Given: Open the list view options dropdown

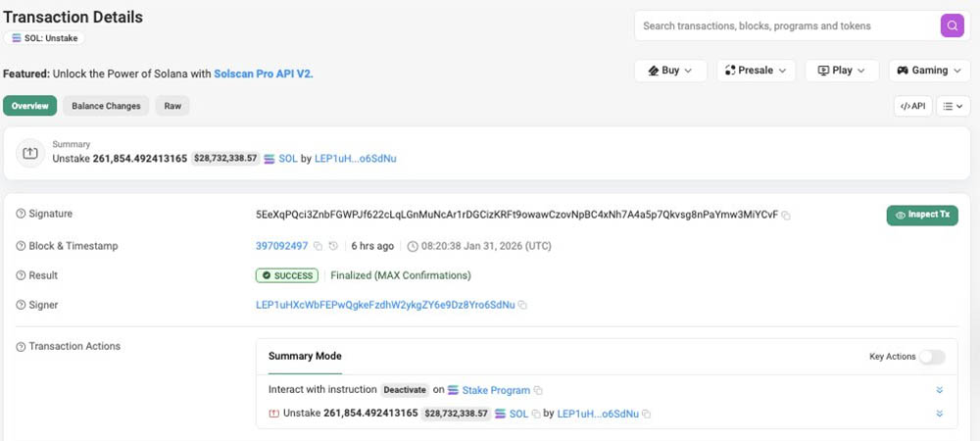Looking at the screenshot, I should (x=952, y=106).
